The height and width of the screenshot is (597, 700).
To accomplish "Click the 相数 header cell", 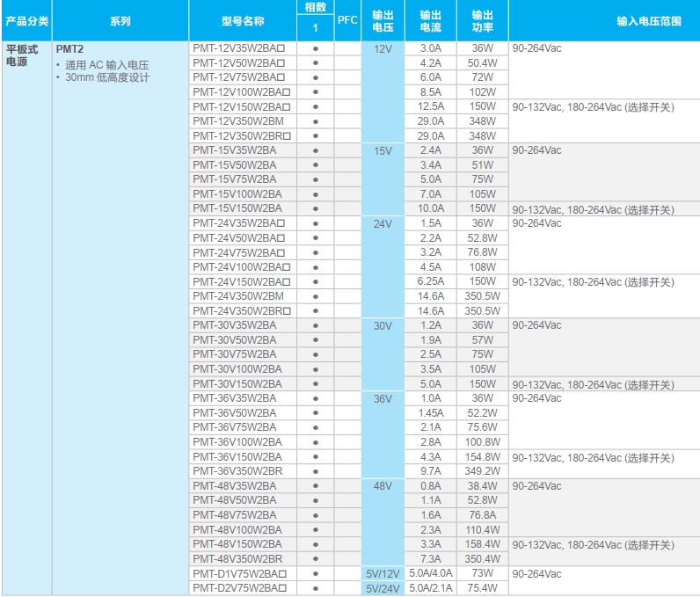I will pyautogui.click(x=315, y=7).
